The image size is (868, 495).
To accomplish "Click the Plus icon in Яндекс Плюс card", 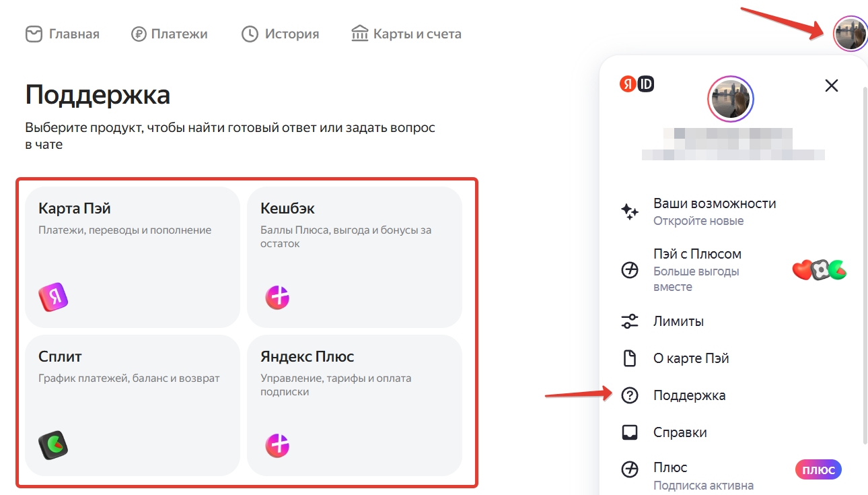I will click(x=277, y=445).
